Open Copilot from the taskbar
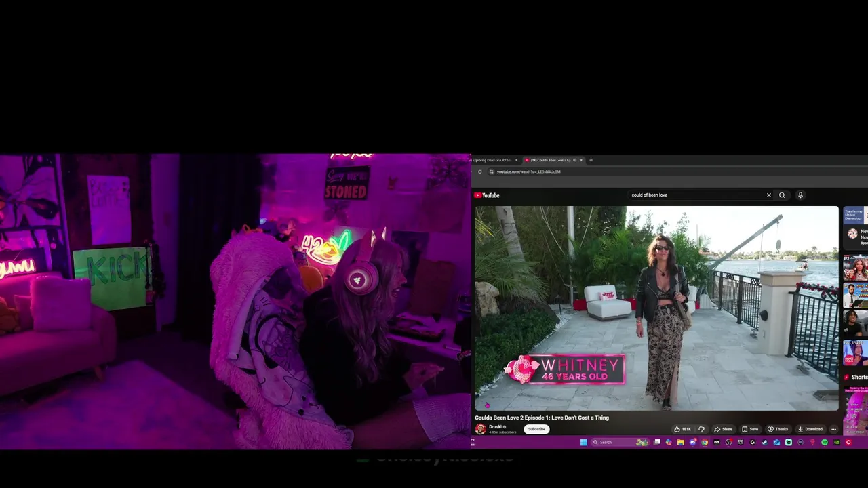 click(x=669, y=442)
